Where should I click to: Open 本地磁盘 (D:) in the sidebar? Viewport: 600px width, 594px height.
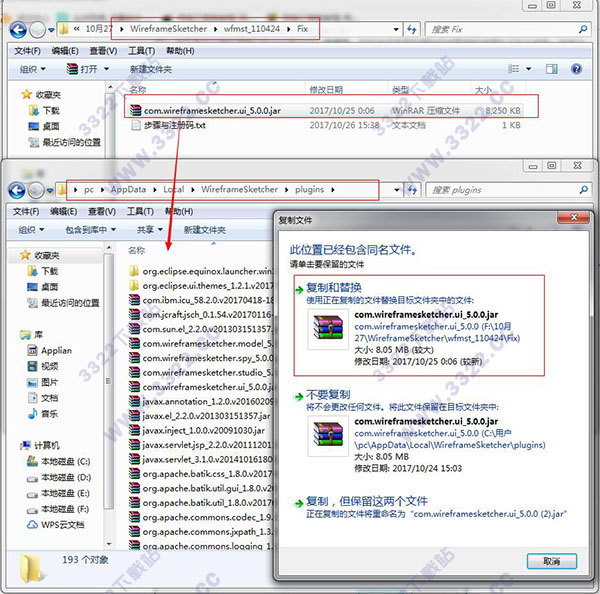tap(59, 477)
